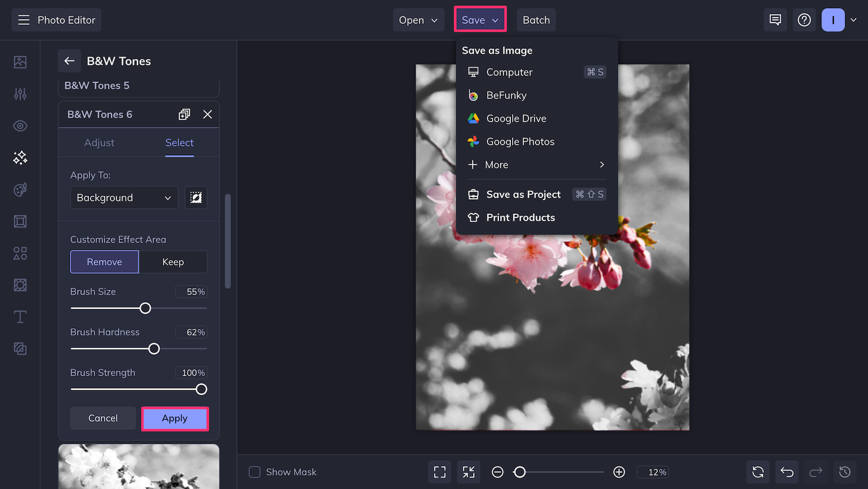Open the Edit sliders sidebar tool
Image resolution: width=868 pixels, height=489 pixels.
click(20, 94)
